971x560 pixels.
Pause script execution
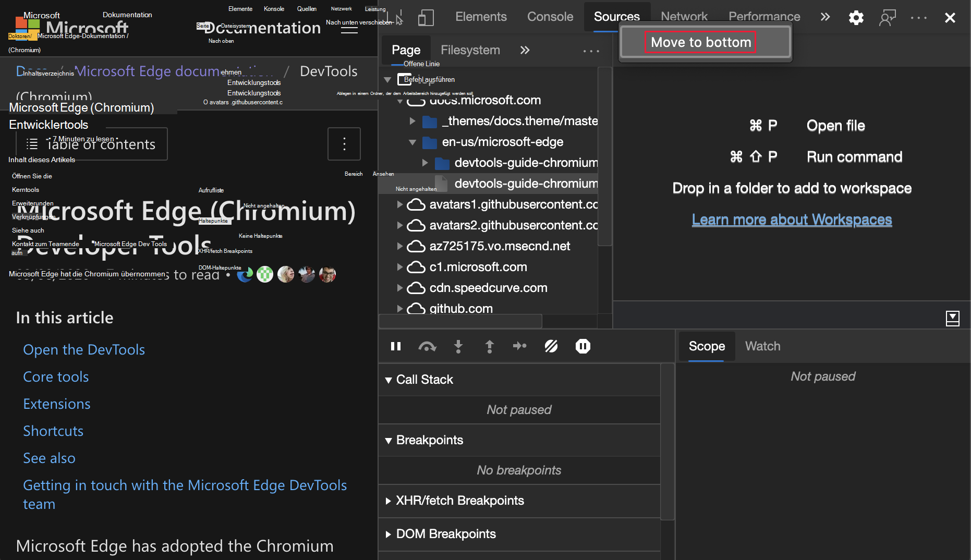(396, 346)
